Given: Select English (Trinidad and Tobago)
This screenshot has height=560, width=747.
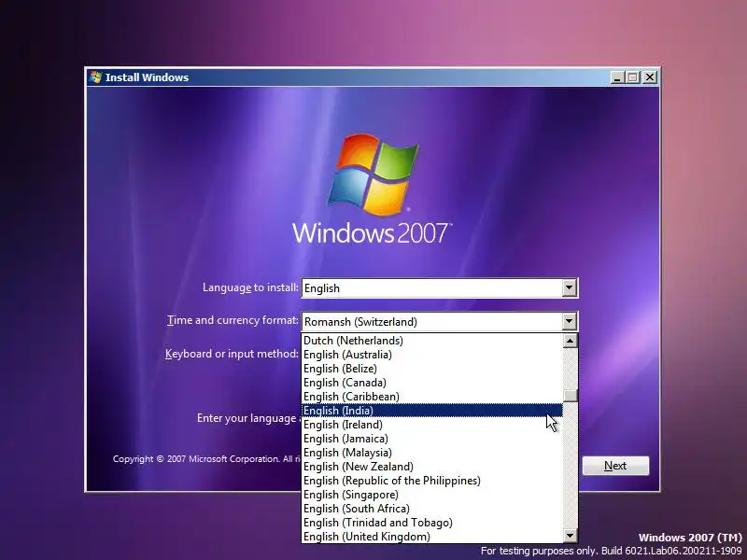Looking at the screenshot, I should point(432,523).
